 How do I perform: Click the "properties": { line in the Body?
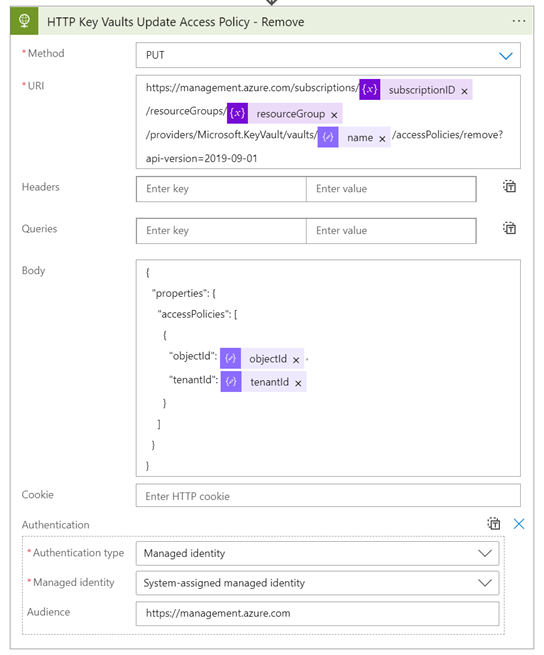184,293
